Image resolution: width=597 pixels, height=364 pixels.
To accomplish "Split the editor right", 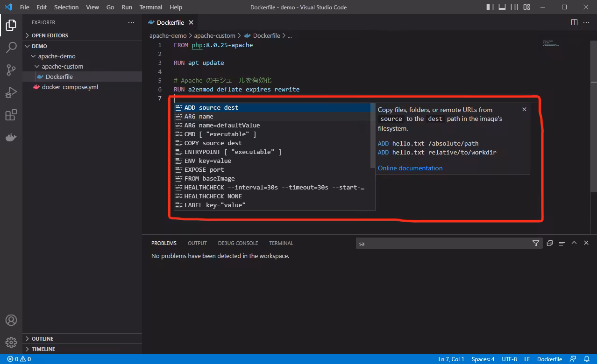I will [575, 22].
